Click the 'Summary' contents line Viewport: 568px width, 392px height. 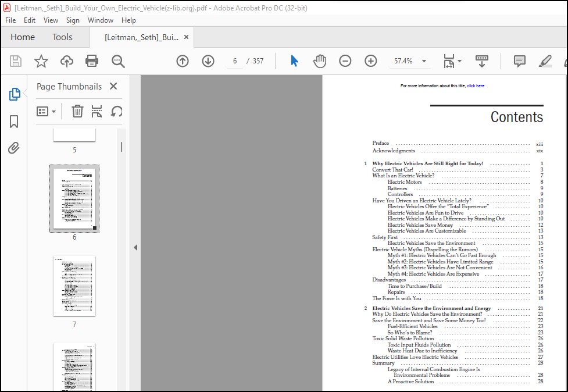pos(383,363)
